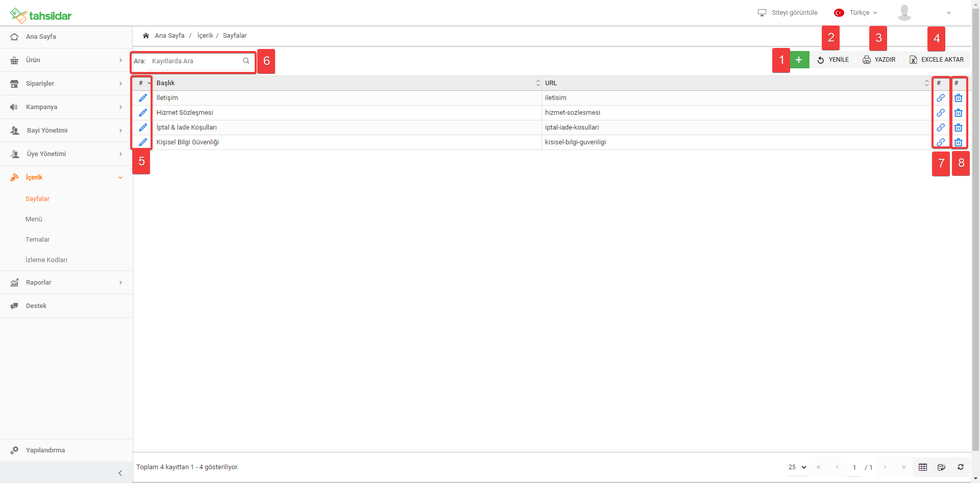Click the user avatar icon
Image resolution: width=980 pixels, height=483 pixels.
click(904, 13)
